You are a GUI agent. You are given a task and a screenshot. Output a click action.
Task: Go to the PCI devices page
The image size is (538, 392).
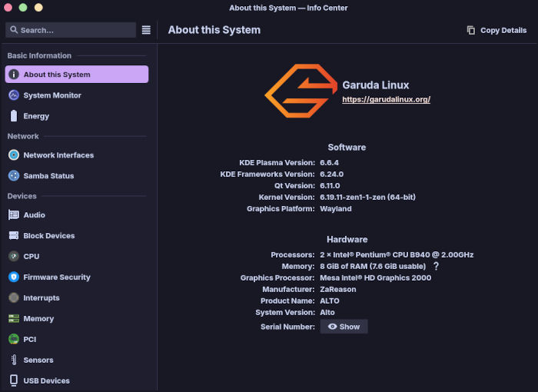click(x=29, y=340)
